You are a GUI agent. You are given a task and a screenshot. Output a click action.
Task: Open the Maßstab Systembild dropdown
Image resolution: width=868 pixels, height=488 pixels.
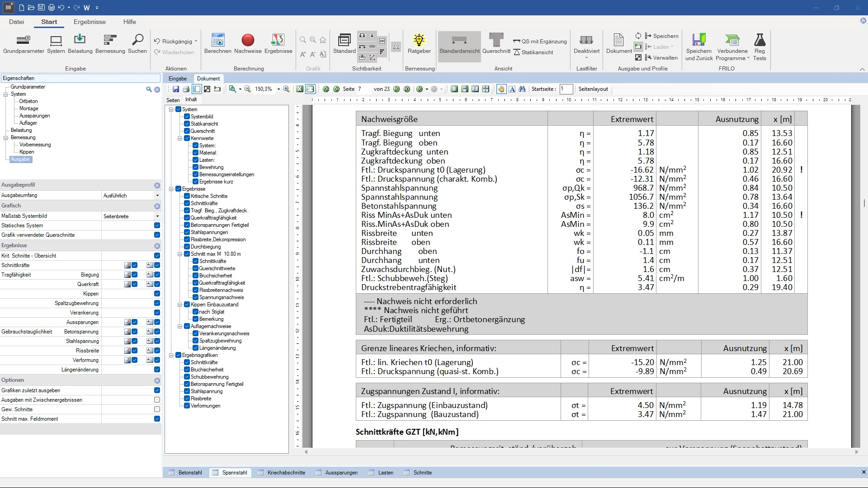(157, 216)
